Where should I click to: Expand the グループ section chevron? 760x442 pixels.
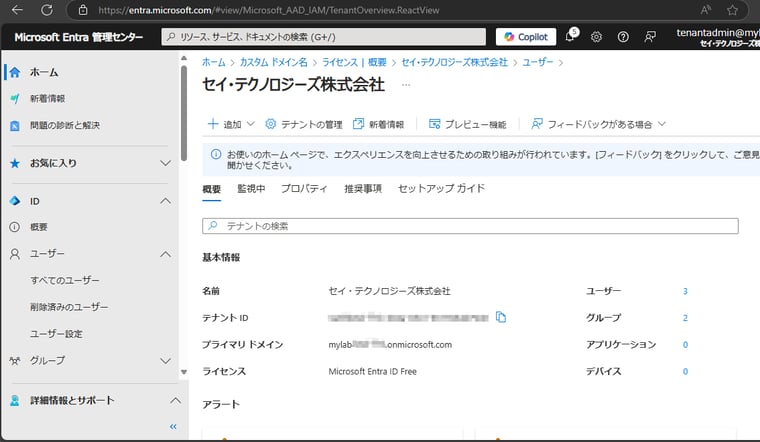[165, 361]
